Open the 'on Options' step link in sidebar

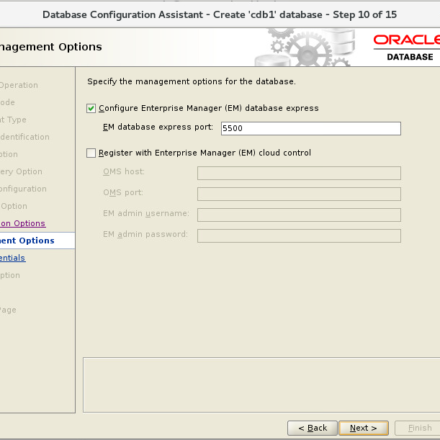(23, 223)
